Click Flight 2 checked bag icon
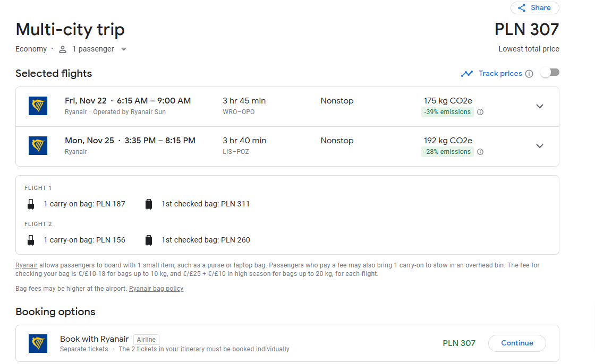Image resolution: width=595 pixels, height=364 pixels. (149, 240)
